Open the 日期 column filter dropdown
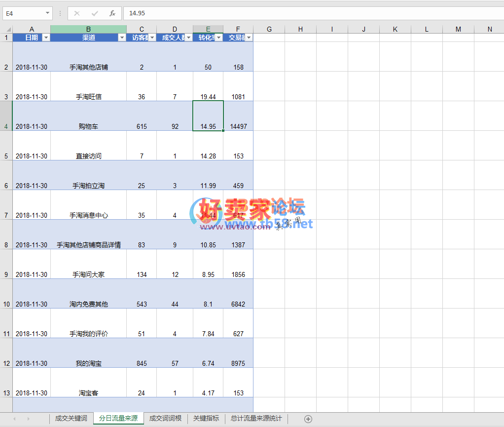Image resolution: width=504 pixels, height=427 pixels. tap(45, 37)
